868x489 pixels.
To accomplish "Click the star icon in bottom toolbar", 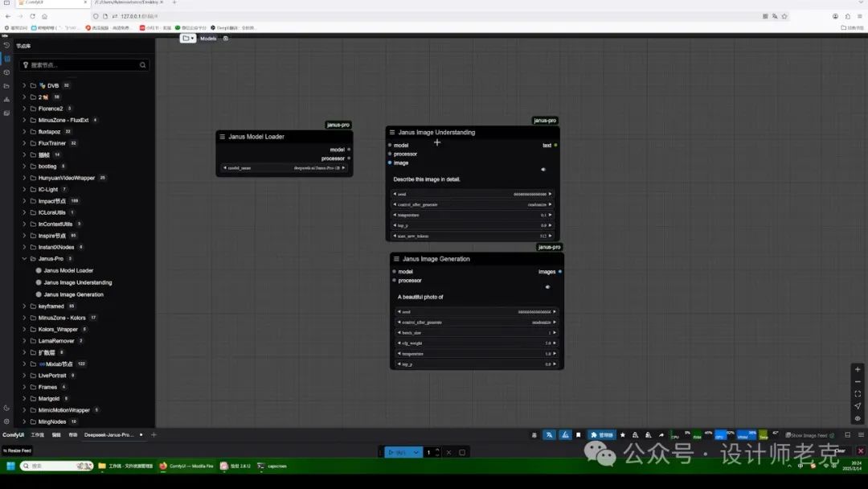I will pos(623,435).
